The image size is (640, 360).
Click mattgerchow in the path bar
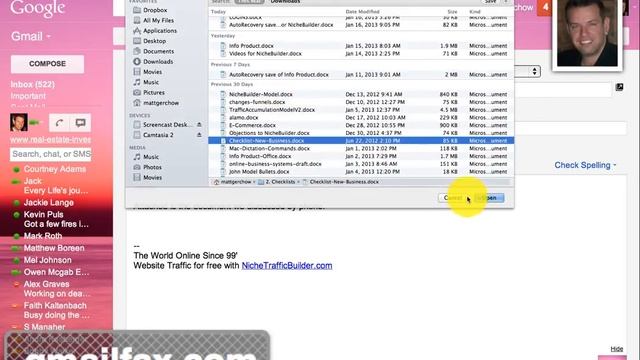coord(232,182)
